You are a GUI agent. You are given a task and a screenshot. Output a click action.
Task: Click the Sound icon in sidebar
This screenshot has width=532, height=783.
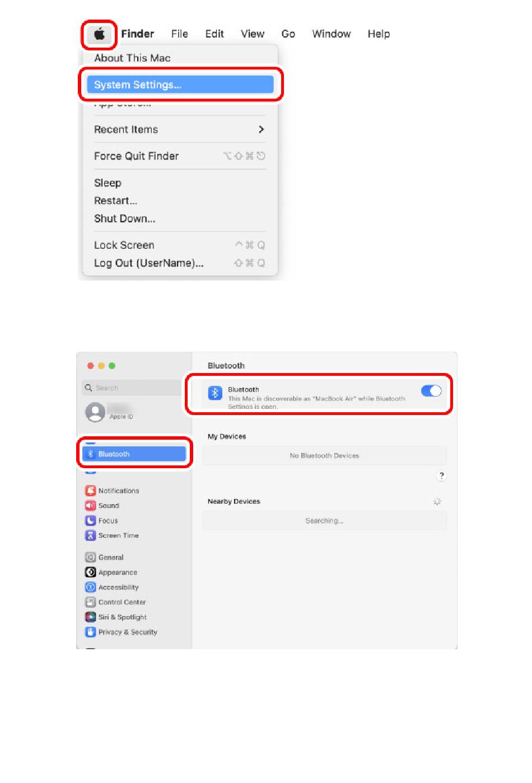pos(90,506)
